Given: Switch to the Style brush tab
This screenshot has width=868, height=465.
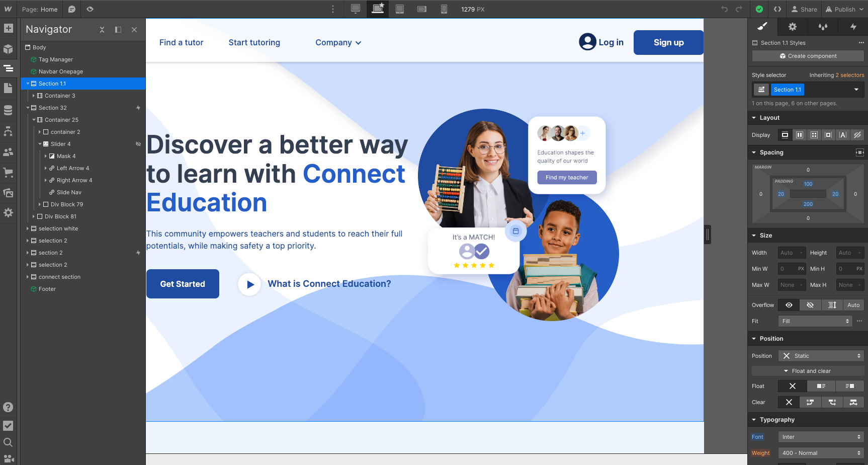Looking at the screenshot, I should 762,27.
